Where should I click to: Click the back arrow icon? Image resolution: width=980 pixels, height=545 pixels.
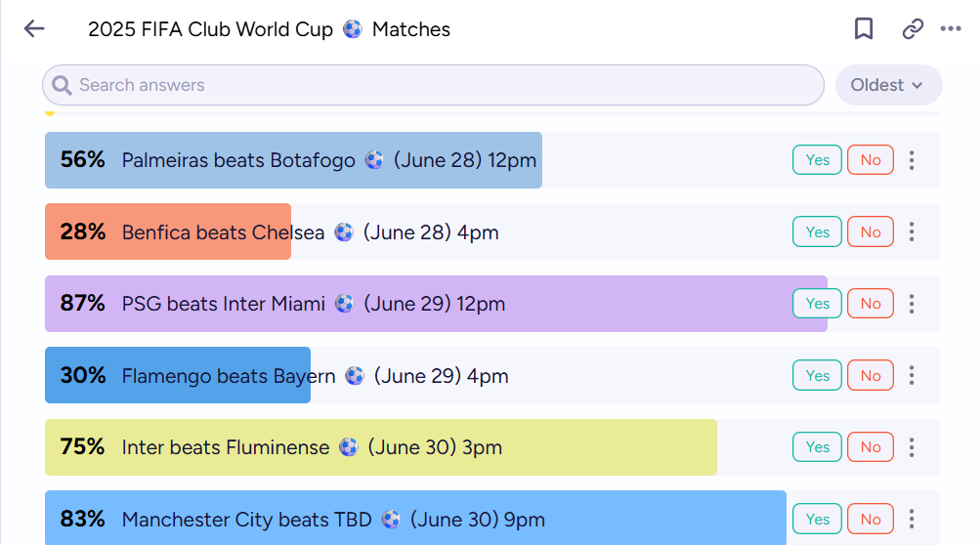click(34, 29)
